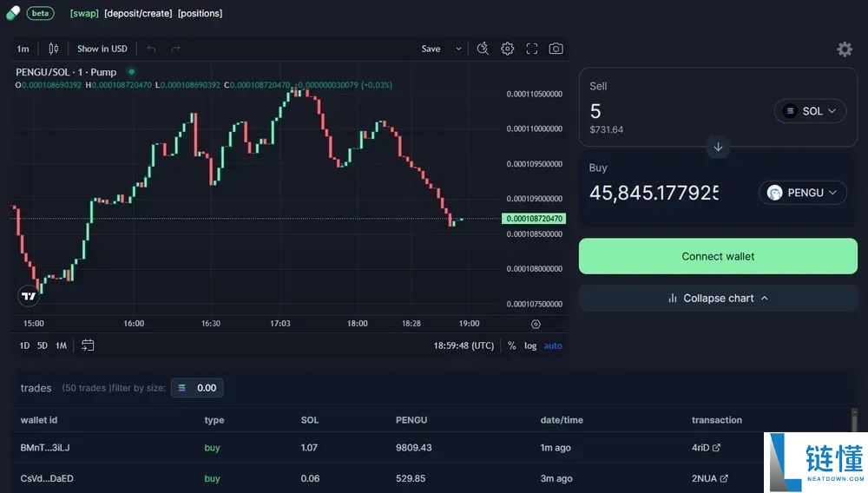Click the type column header

tap(214, 420)
